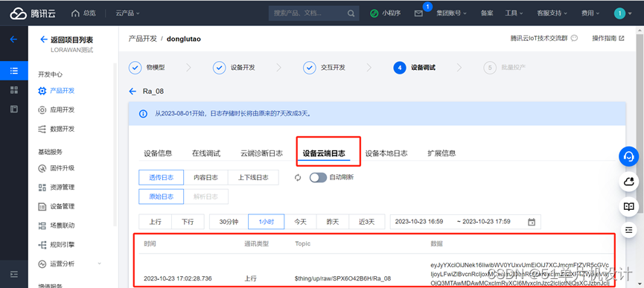The width and height of the screenshot is (644, 288).
Task: Expand the 云产品 dropdown
Action: pos(127,13)
